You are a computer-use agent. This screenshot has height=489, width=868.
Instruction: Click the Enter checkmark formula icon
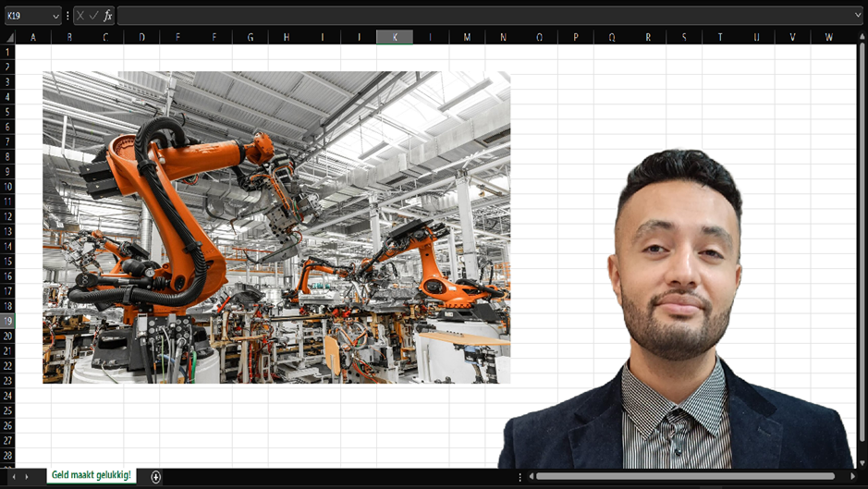(x=93, y=16)
